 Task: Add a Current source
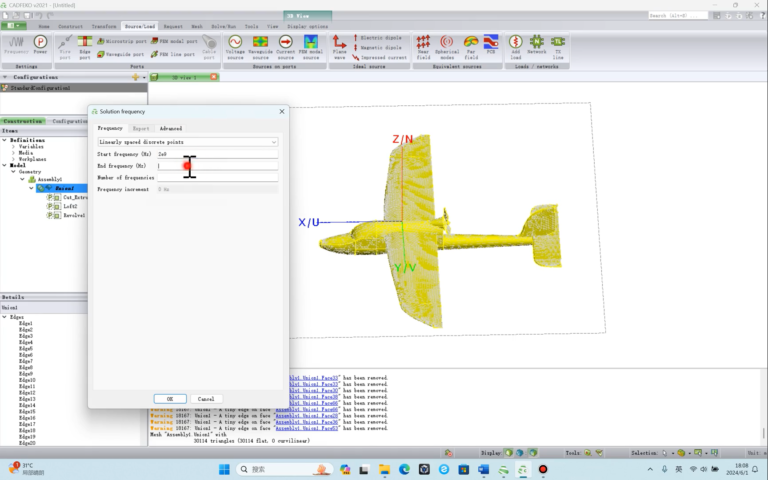point(286,47)
